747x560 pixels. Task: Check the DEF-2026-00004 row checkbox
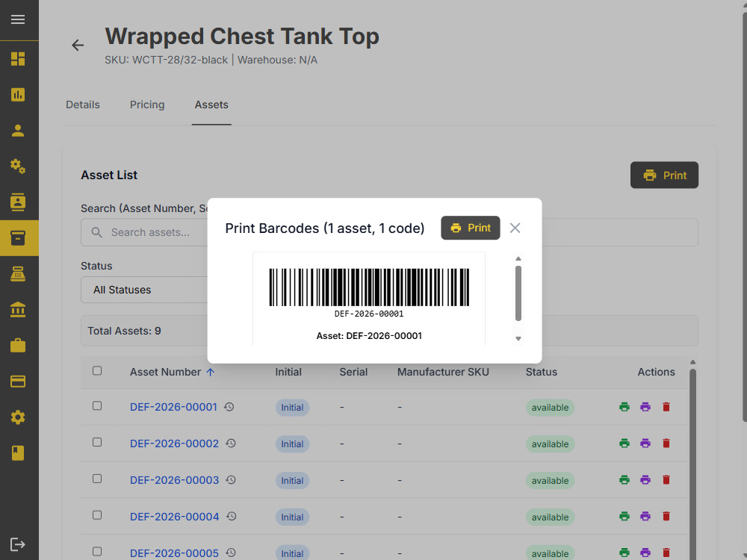point(97,515)
